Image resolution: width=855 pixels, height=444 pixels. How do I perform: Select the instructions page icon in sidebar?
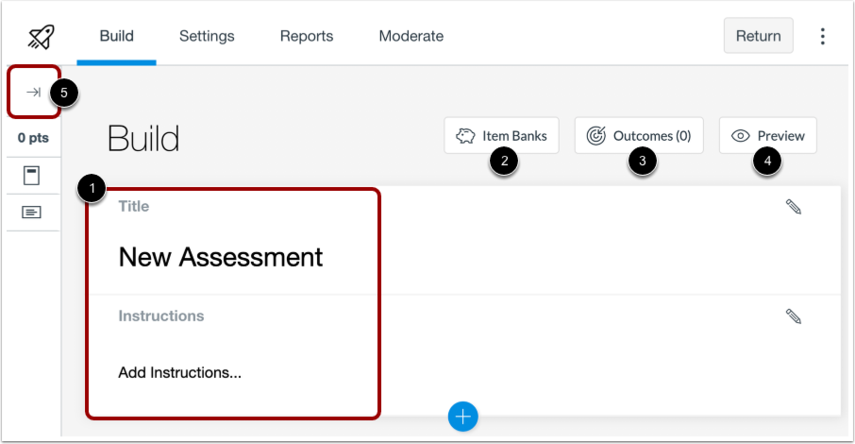coord(32,176)
